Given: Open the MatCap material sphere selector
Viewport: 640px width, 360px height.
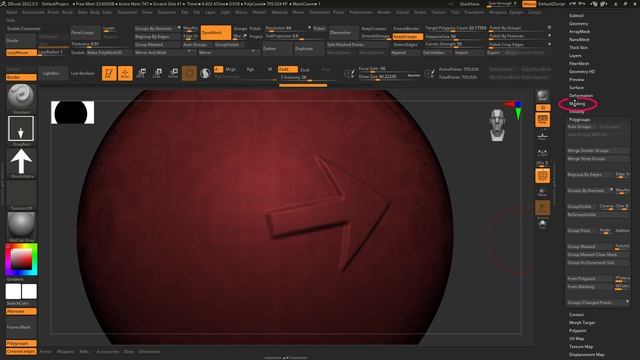Looking at the screenshot, I should click(21, 225).
